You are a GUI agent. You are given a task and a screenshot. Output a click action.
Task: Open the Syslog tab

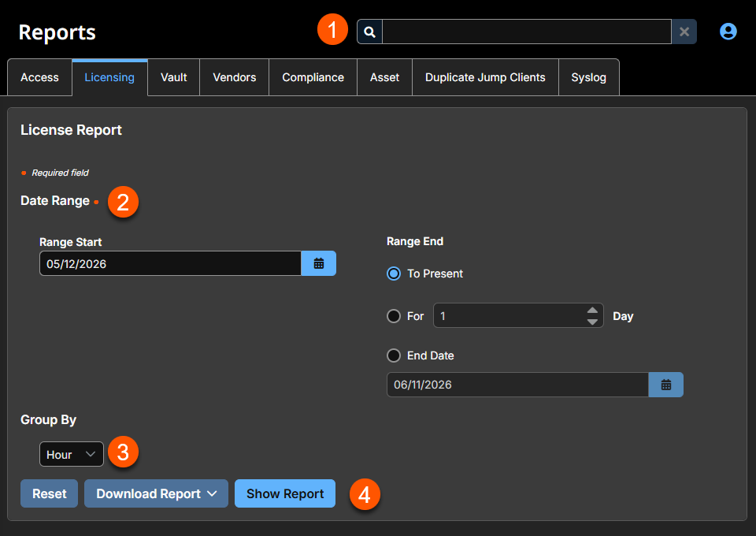(x=589, y=77)
